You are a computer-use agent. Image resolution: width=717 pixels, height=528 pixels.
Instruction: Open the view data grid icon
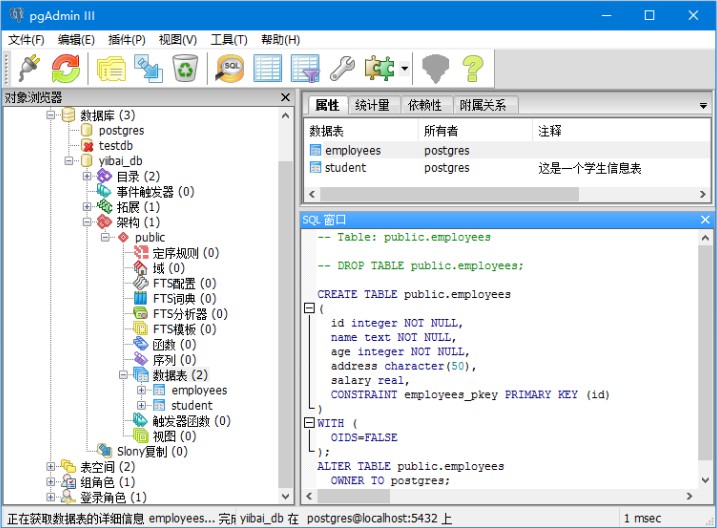pyautogui.click(x=268, y=69)
